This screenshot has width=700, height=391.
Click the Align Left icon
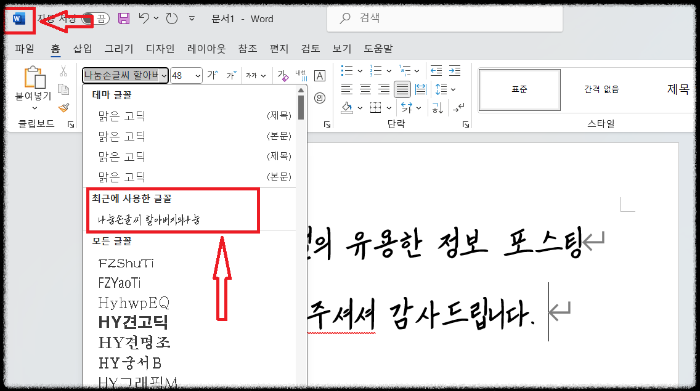tap(346, 89)
